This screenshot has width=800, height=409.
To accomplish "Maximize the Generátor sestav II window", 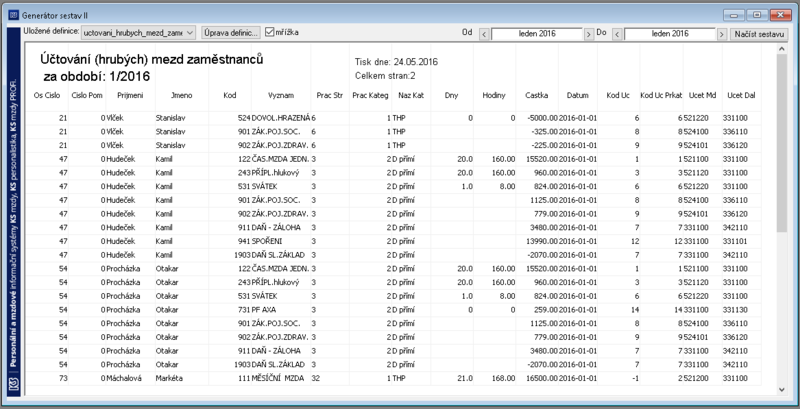I will (757, 15).
